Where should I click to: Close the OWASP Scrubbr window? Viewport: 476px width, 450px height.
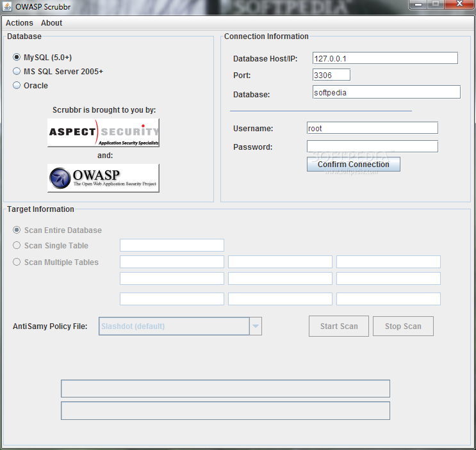point(459,4)
